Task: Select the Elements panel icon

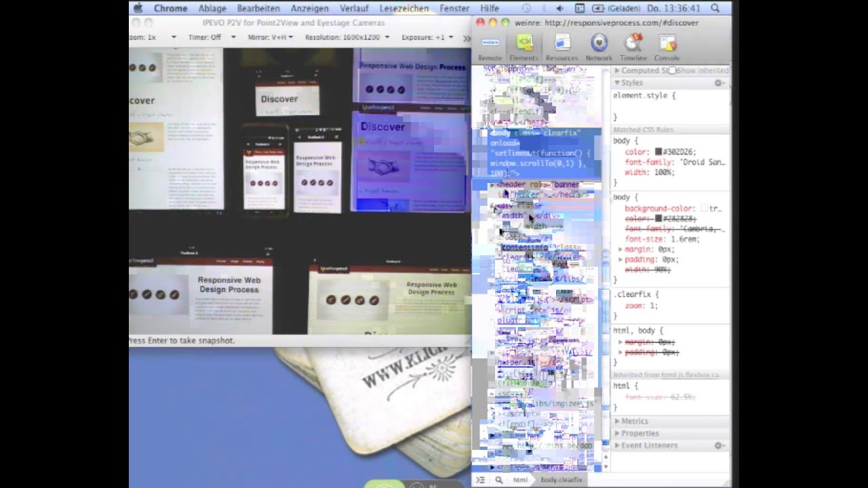Action: tap(524, 47)
